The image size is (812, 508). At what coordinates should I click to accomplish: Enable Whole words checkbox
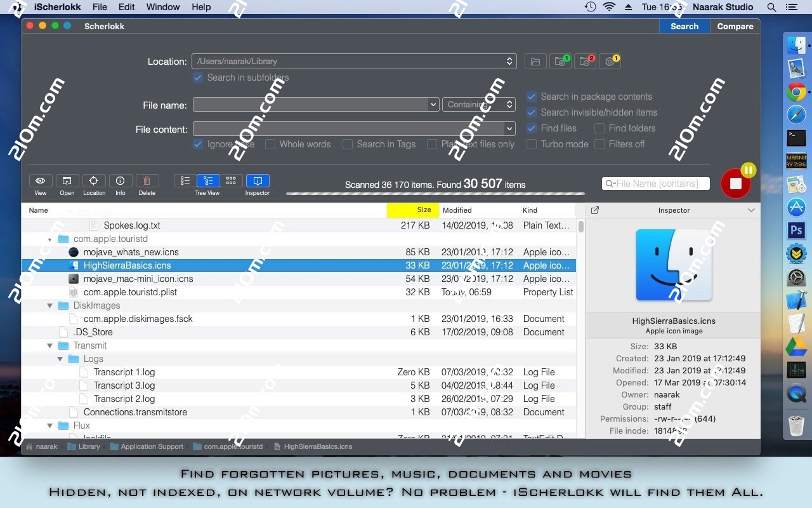(270, 144)
